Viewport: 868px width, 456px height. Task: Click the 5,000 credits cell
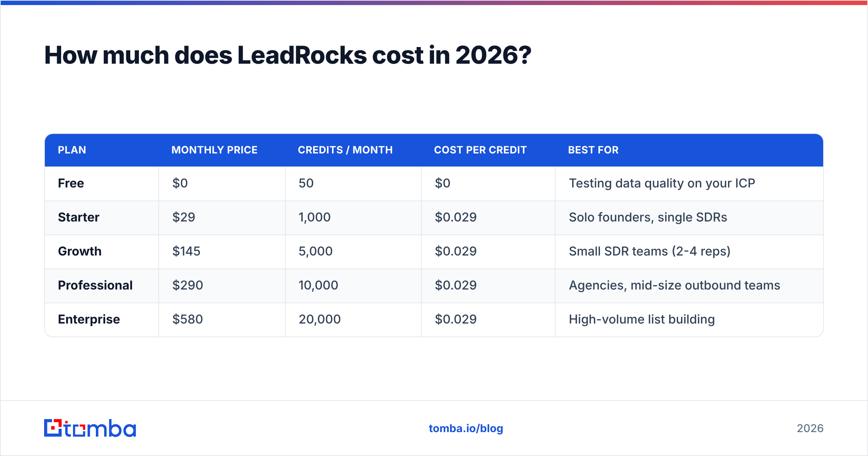[x=353, y=252]
